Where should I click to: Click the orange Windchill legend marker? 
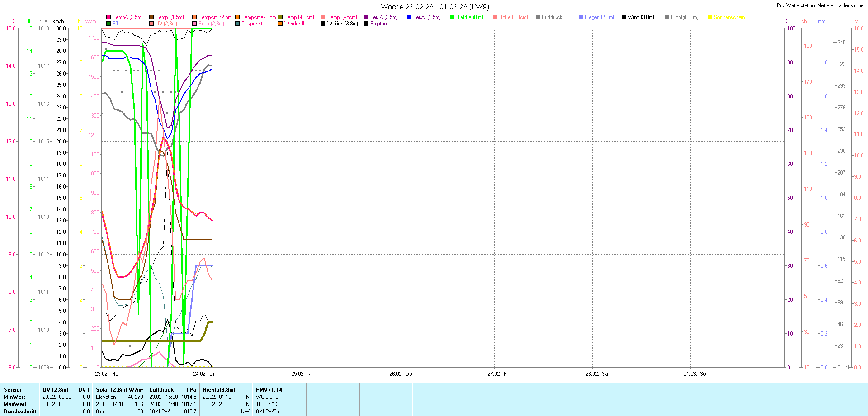[280, 24]
